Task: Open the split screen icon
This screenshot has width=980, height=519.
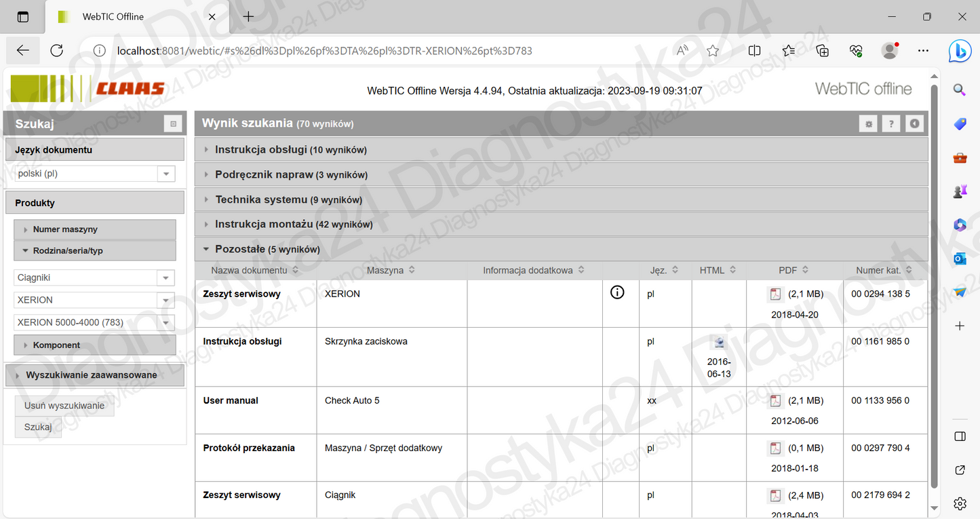Action: click(x=754, y=50)
